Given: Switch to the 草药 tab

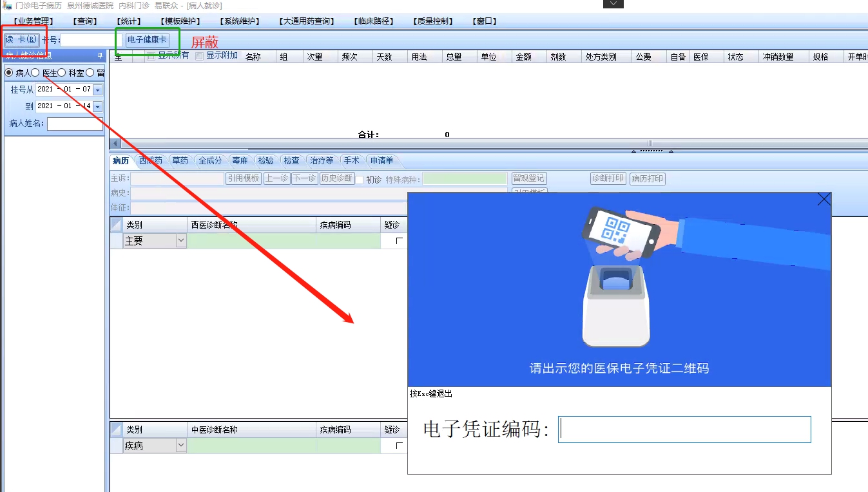Looking at the screenshot, I should click(180, 160).
